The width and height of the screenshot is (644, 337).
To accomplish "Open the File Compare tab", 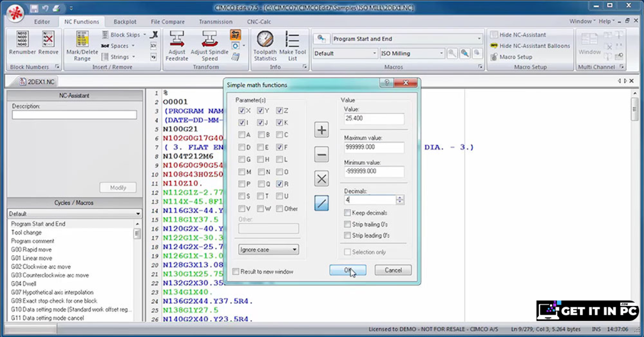I will (x=167, y=22).
